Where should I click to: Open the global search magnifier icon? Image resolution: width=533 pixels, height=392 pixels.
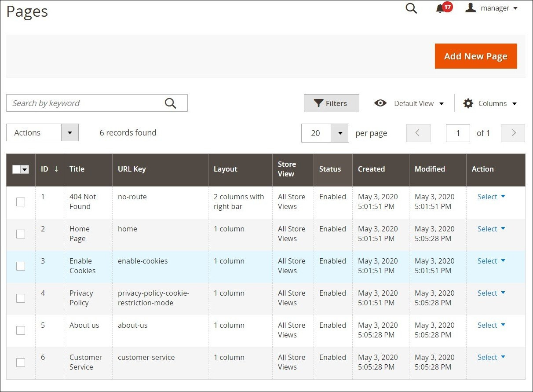(x=411, y=8)
